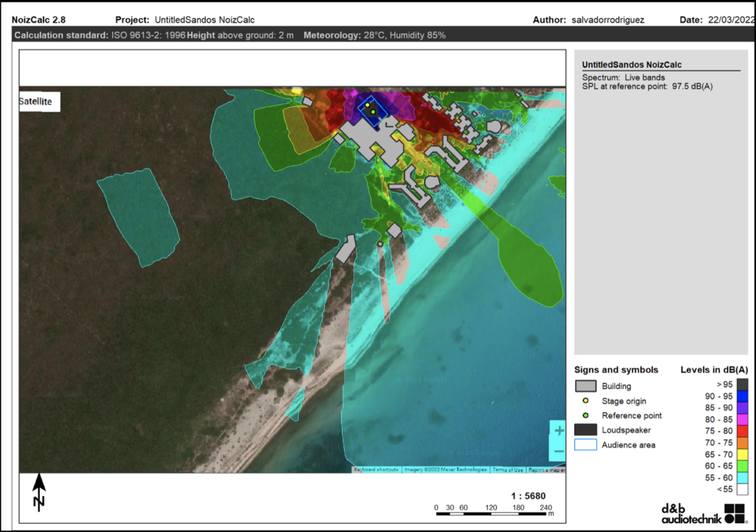Viewport: 756px width, 532px height.
Task: Click the north arrow compass icon
Action: point(39,492)
